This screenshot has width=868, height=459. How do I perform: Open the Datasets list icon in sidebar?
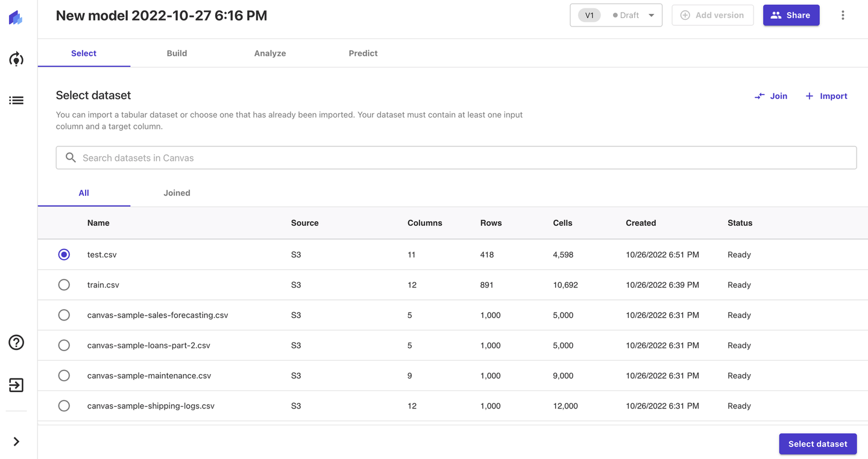pos(16,101)
